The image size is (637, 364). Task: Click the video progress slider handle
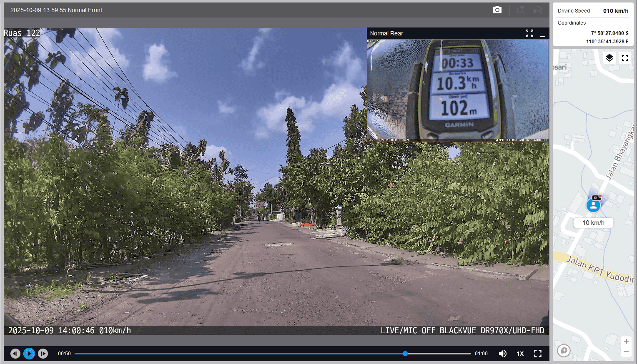coord(405,354)
